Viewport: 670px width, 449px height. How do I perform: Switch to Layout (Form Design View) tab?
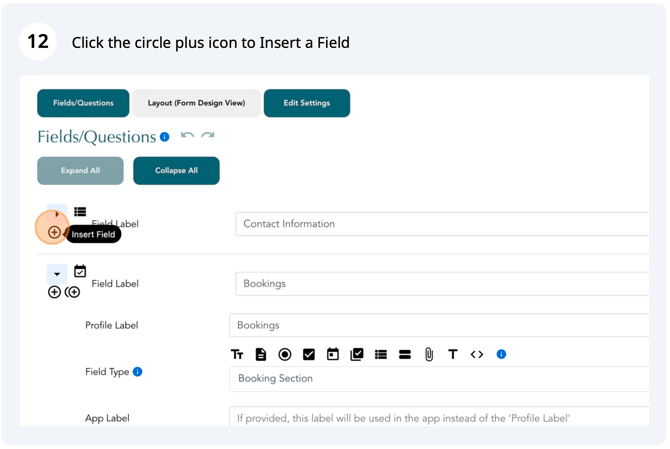pyautogui.click(x=196, y=103)
